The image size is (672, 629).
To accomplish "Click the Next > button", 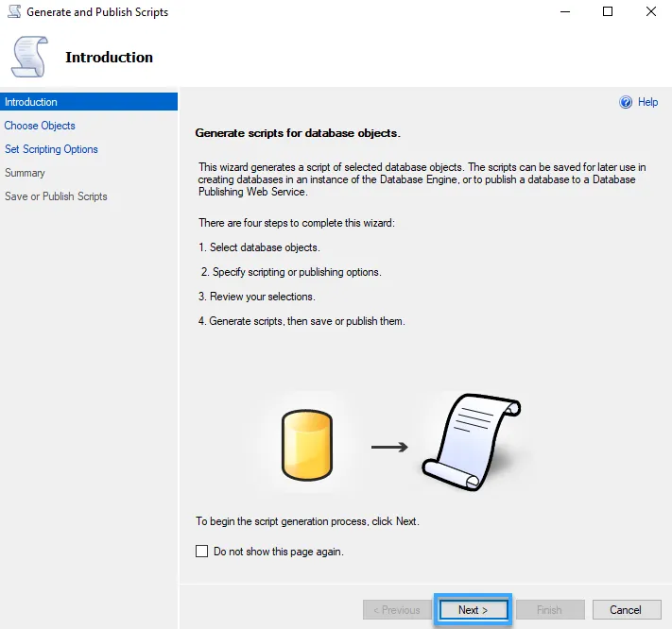I will (474, 609).
